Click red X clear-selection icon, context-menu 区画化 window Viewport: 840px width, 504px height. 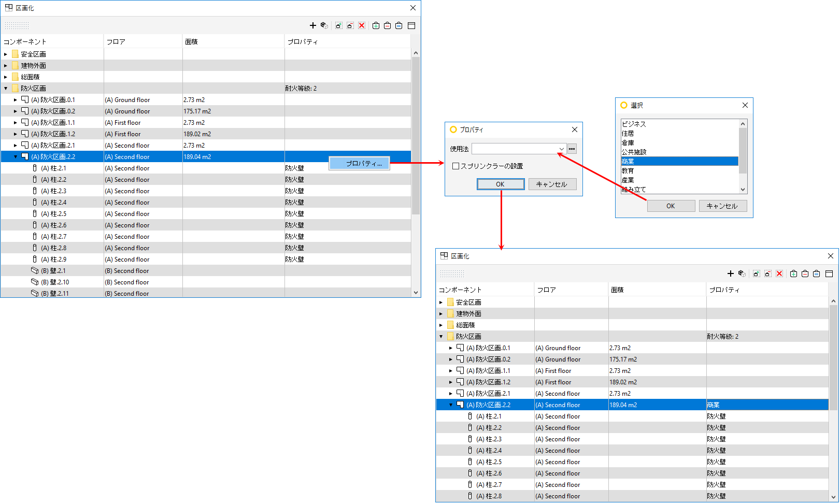(362, 25)
